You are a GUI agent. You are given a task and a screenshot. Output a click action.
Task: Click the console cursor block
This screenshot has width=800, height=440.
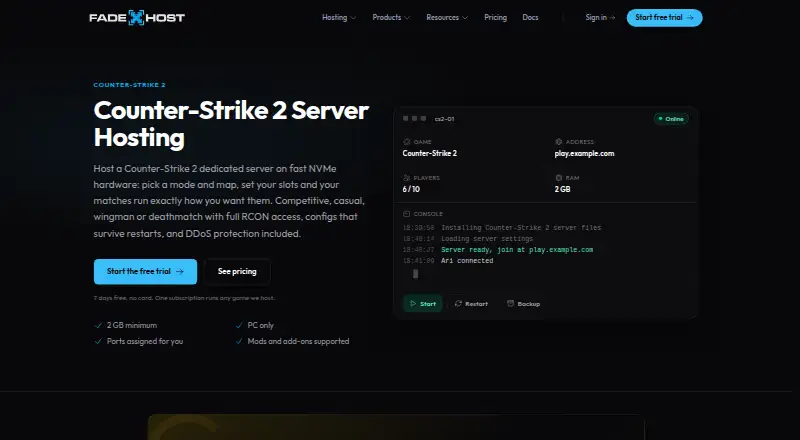tap(415, 274)
